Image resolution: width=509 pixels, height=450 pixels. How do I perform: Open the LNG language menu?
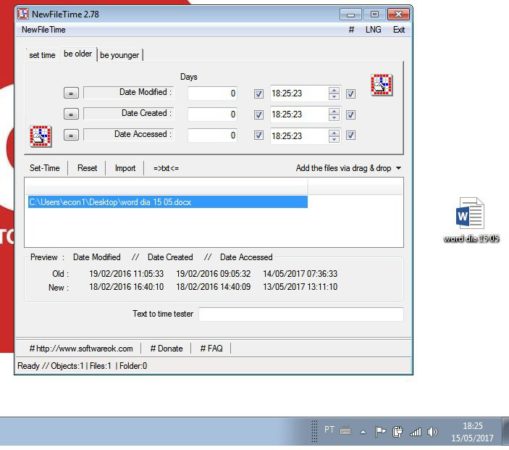373,30
